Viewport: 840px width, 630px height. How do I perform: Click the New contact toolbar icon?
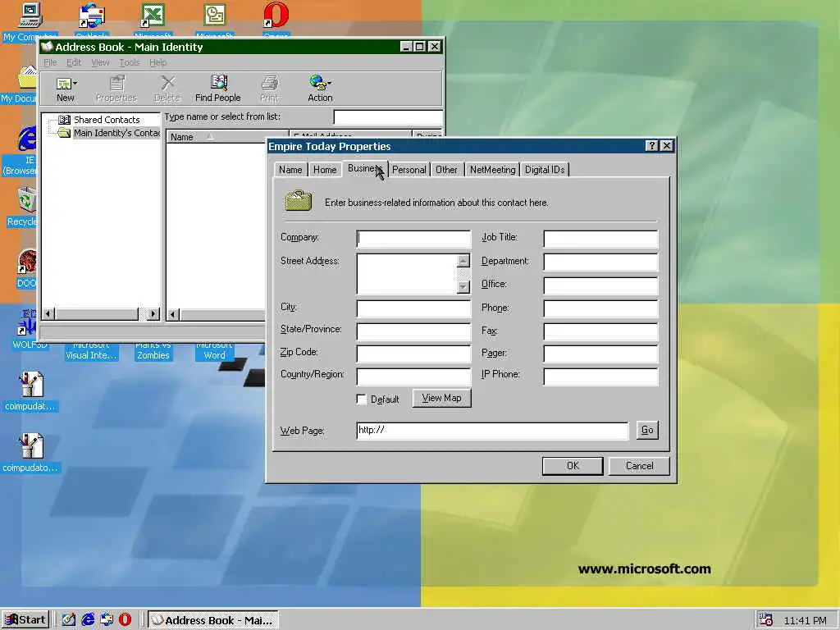[64, 84]
